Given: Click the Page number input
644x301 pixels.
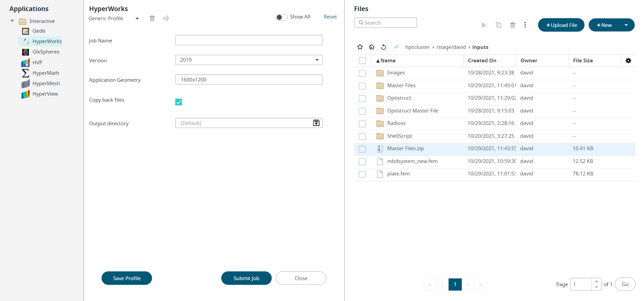Looking at the screenshot, I should [581, 284].
